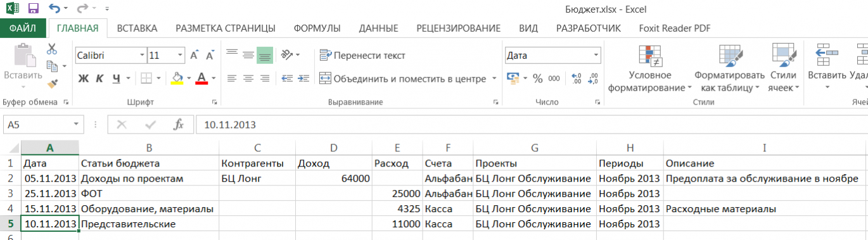This screenshot has width=868, height=240.
Task: Open cell borders button
Action: (146, 78)
